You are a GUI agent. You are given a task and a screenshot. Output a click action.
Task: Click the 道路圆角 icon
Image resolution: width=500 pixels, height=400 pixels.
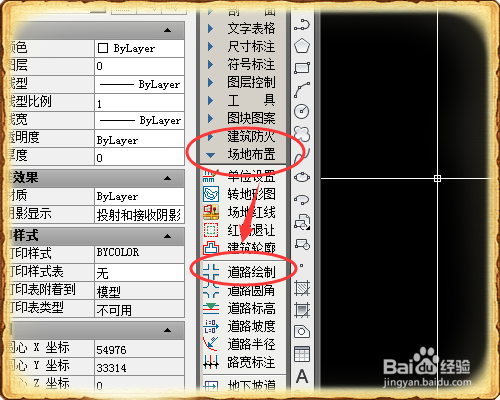[211, 290]
